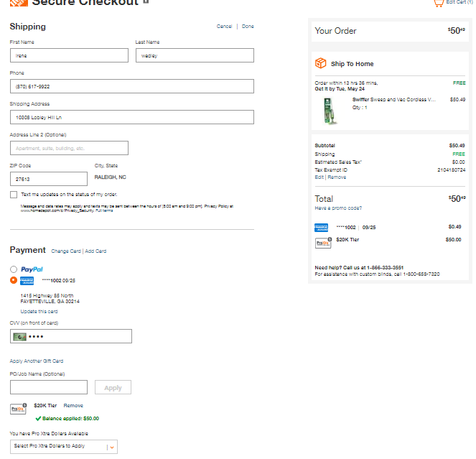Select the PayPal radio button
The image size is (476, 459).
[x=14, y=269]
